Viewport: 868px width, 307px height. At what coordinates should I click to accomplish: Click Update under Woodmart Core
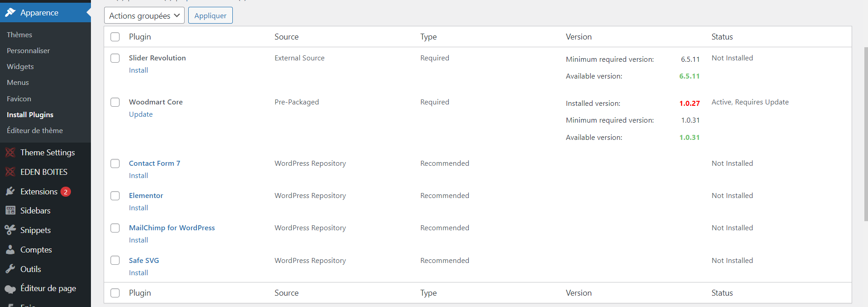[x=140, y=114]
